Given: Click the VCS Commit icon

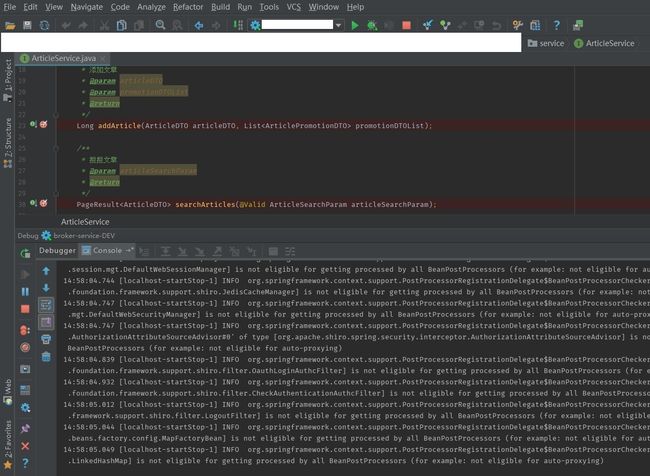Looking at the screenshot, I should pos(445,25).
